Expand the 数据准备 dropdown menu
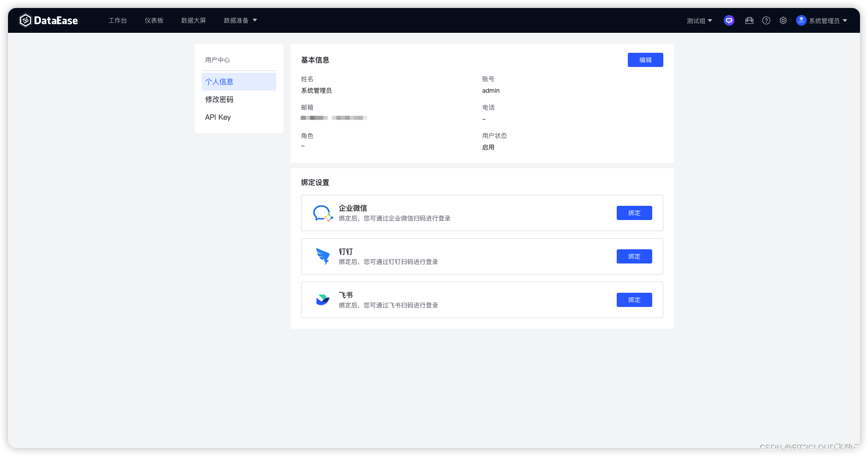Image resolution: width=868 pixels, height=456 pixels. [x=240, y=20]
